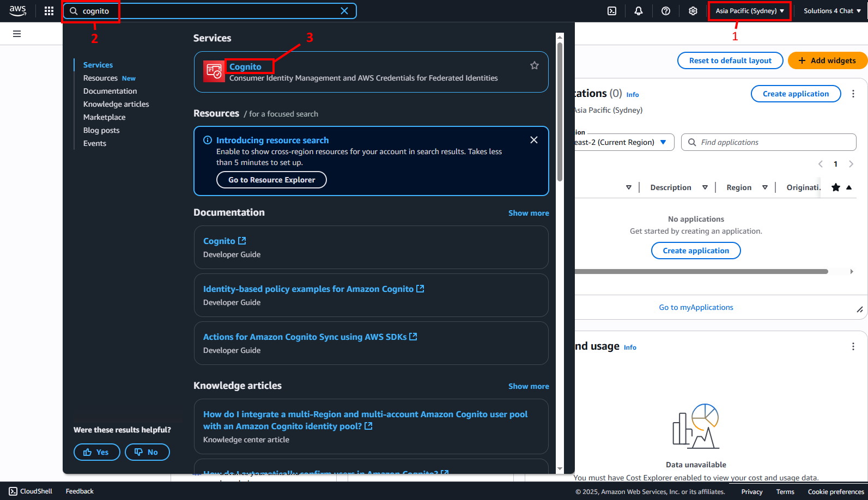This screenshot has width=868, height=500.
Task: Expand the Asia Pacific (Sydney) region dropdown
Action: click(749, 11)
